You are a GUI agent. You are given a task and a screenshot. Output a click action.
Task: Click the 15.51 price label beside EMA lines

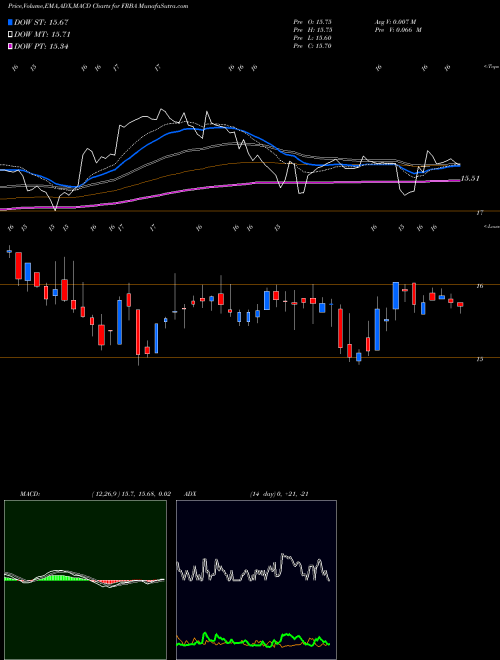470,178
